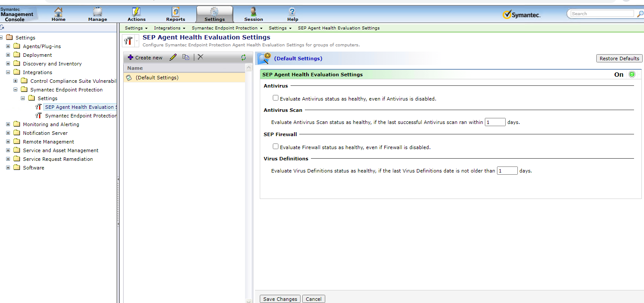Click the search magnifier icon
644x303 pixels.
point(640,14)
